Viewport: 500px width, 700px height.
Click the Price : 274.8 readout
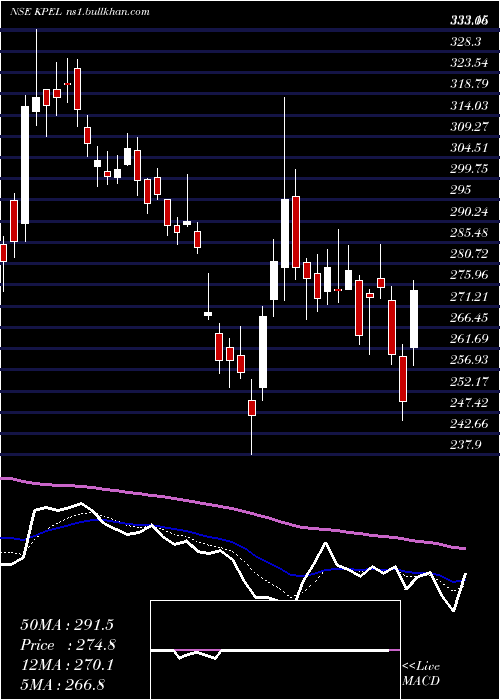click(x=68, y=645)
